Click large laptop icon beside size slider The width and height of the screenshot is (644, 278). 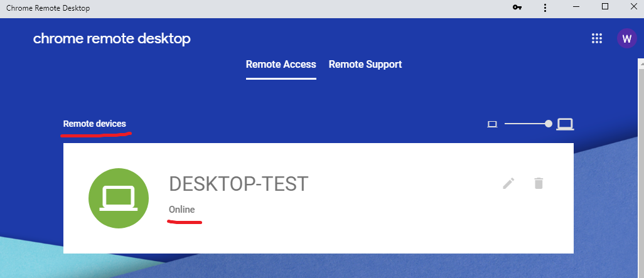coord(565,124)
